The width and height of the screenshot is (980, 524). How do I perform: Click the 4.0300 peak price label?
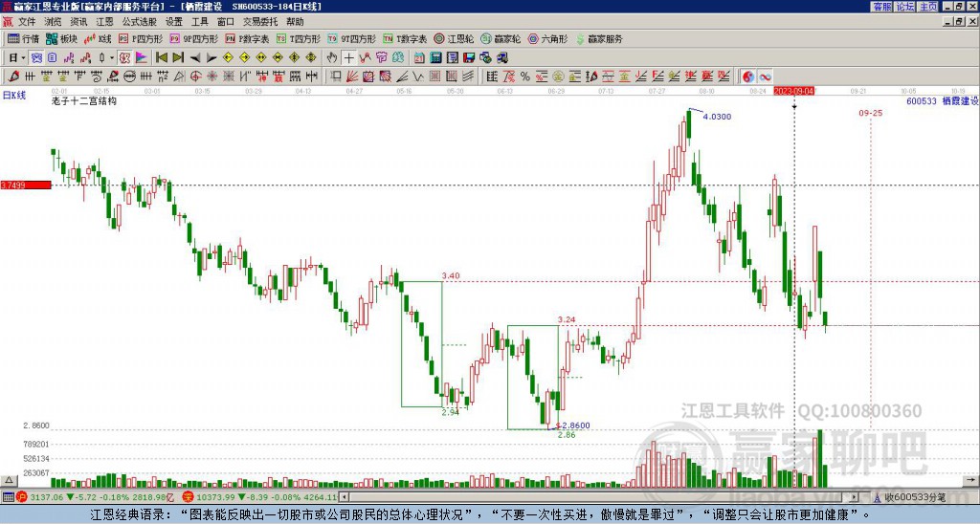717,117
